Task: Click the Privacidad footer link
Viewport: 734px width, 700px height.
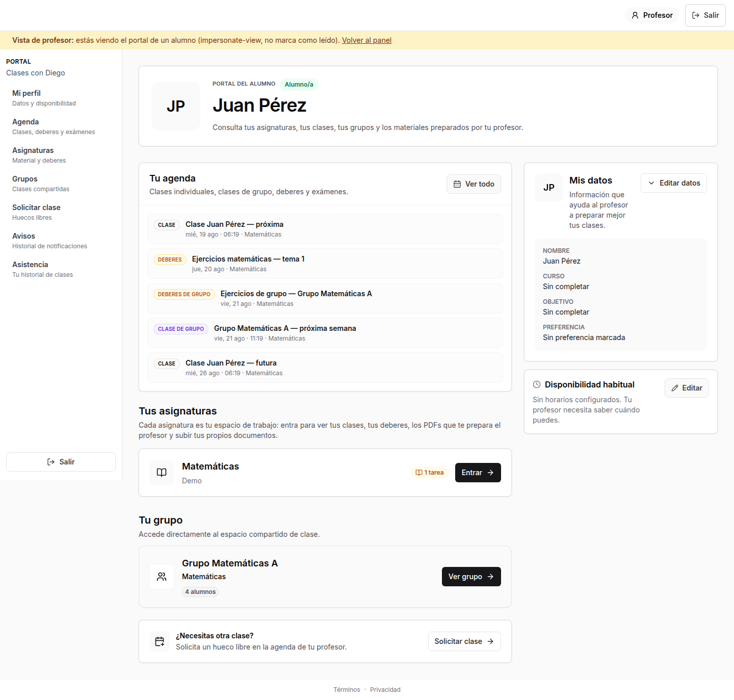Action: (385, 690)
